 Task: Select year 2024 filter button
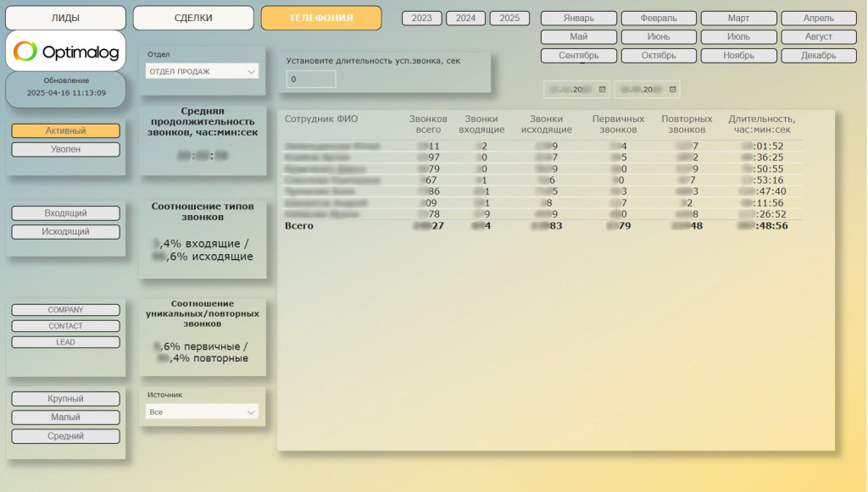[x=465, y=18]
